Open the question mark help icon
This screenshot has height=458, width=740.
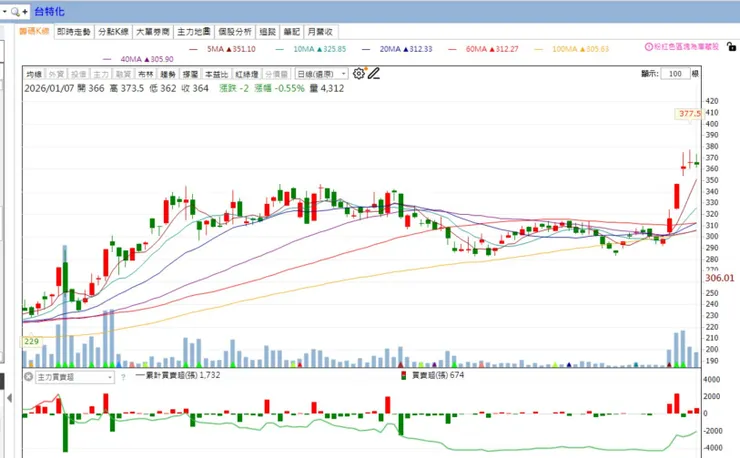[123, 377]
